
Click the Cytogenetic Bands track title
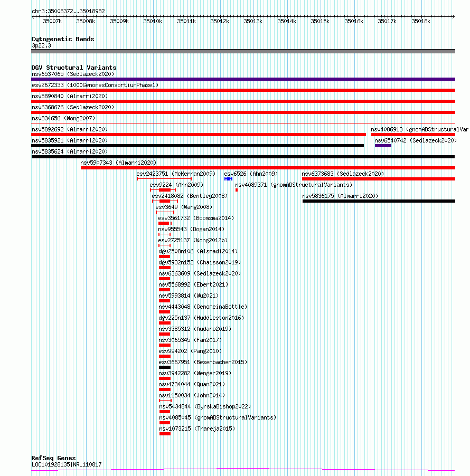click(63, 39)
